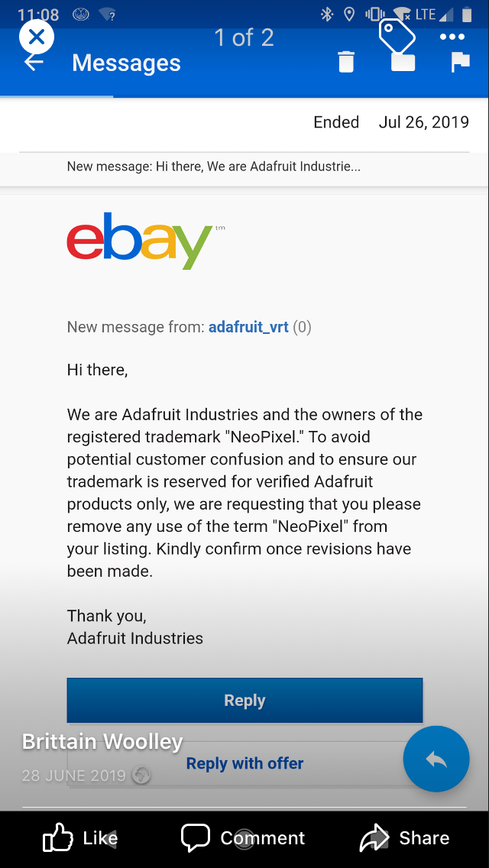The width and height of the screenshot is (489, 868).
Task: Tap the trash delete message icon
Action: [x=346, y=61]
